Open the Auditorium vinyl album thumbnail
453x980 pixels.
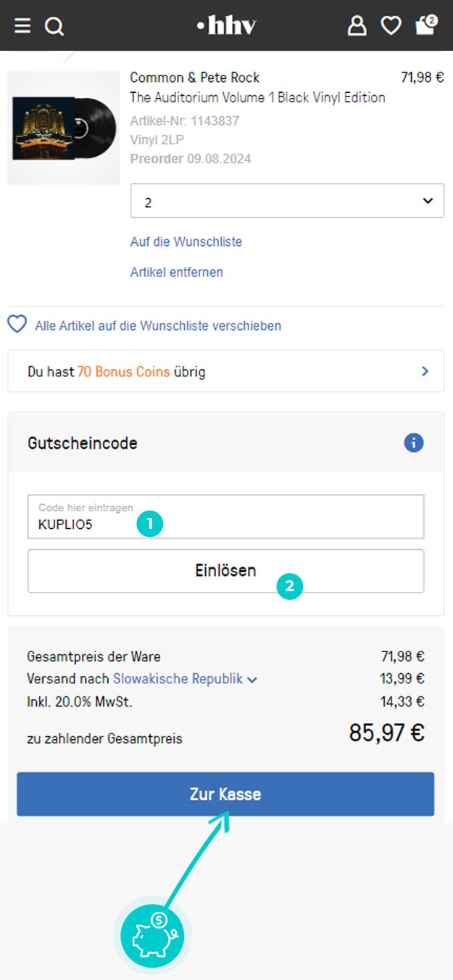tap(64, 128)
